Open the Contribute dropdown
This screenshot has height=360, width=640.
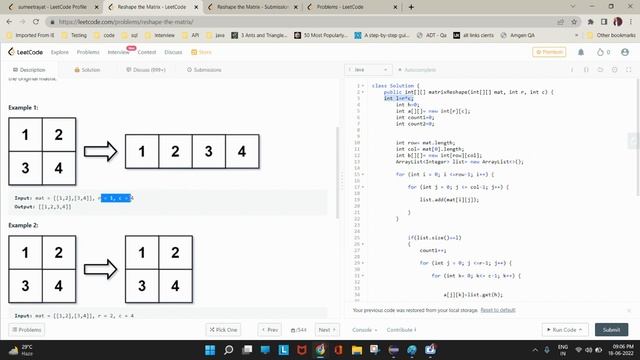[401, 330]
